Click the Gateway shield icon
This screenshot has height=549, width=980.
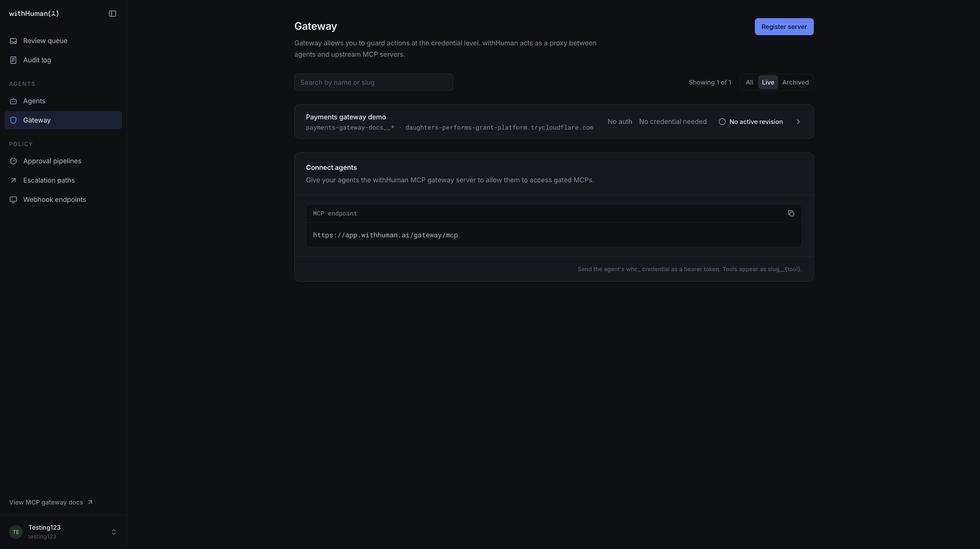point(13,120)
